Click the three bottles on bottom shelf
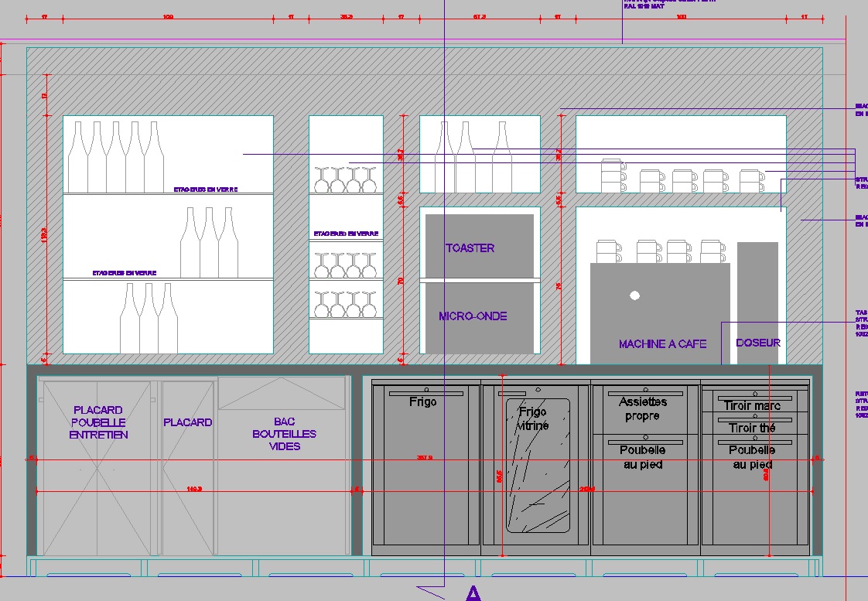Image resolution: width=868 pixels, height=601 pixels. [x=149, y=318]
